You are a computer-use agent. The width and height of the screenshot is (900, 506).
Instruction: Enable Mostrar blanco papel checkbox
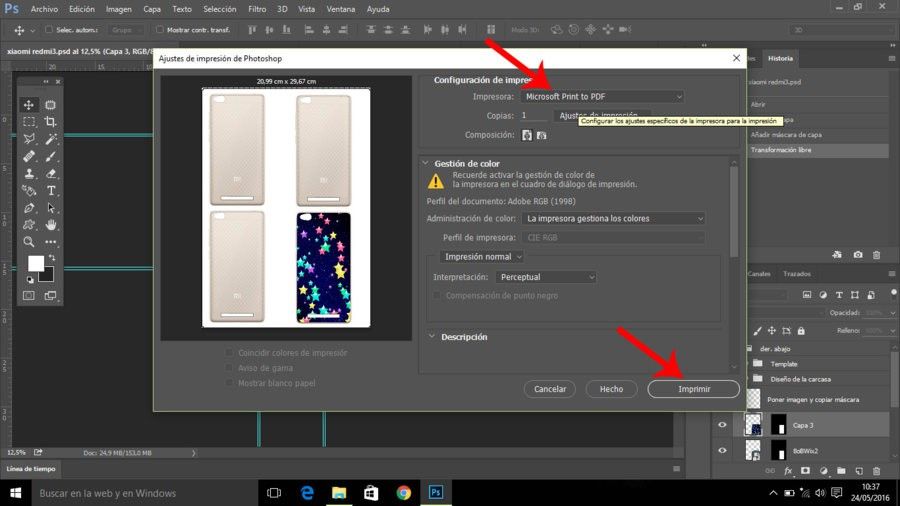[x=230, y=383]
